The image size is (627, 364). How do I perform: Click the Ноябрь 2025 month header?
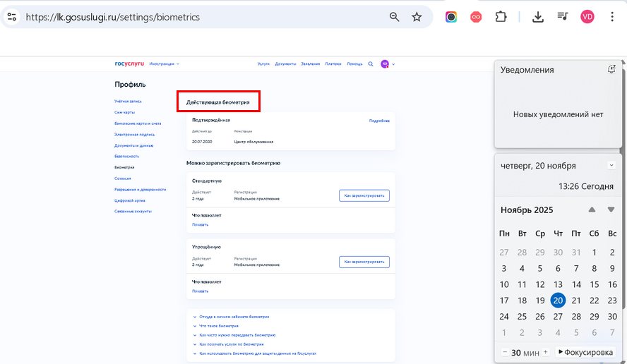click(527, 210)
